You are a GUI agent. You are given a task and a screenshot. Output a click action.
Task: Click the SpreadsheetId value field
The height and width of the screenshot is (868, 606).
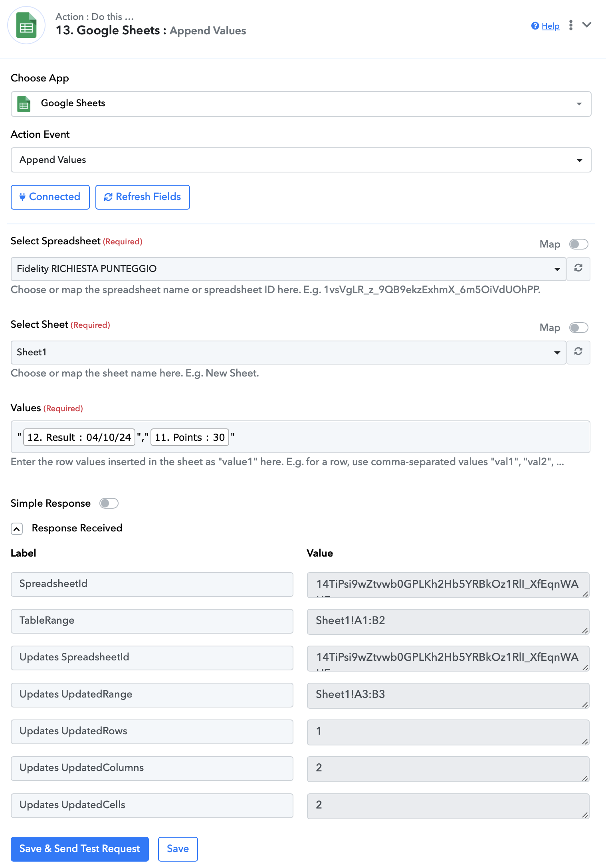(x=448, y=585)
